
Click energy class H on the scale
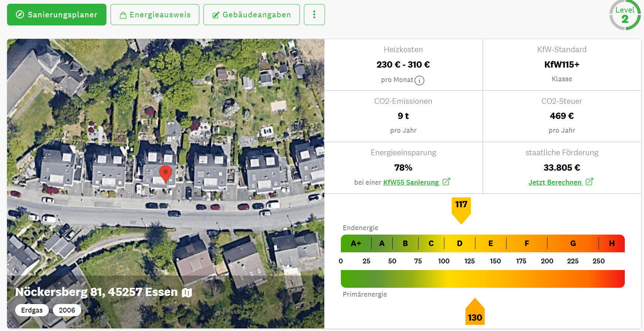point(611,243)
